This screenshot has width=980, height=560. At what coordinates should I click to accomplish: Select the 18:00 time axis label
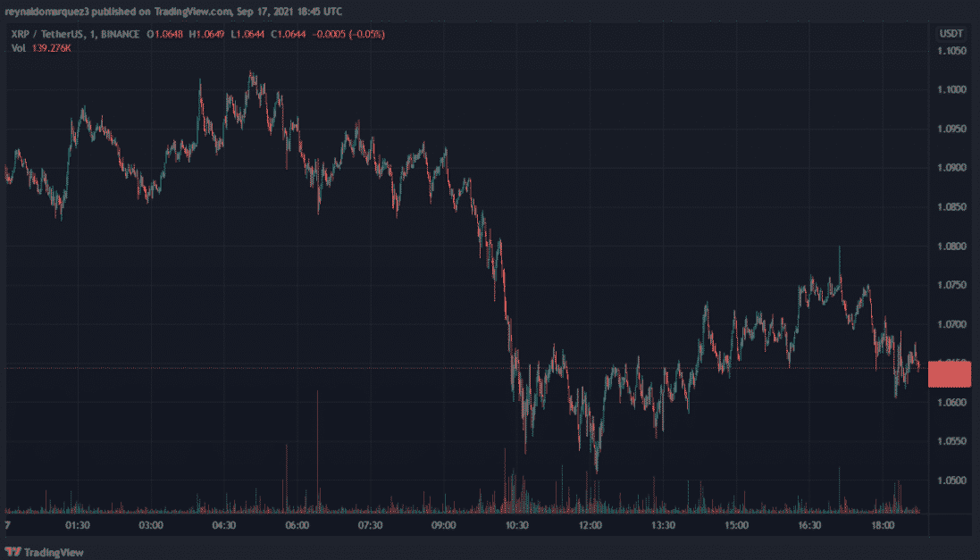point(883,526)
